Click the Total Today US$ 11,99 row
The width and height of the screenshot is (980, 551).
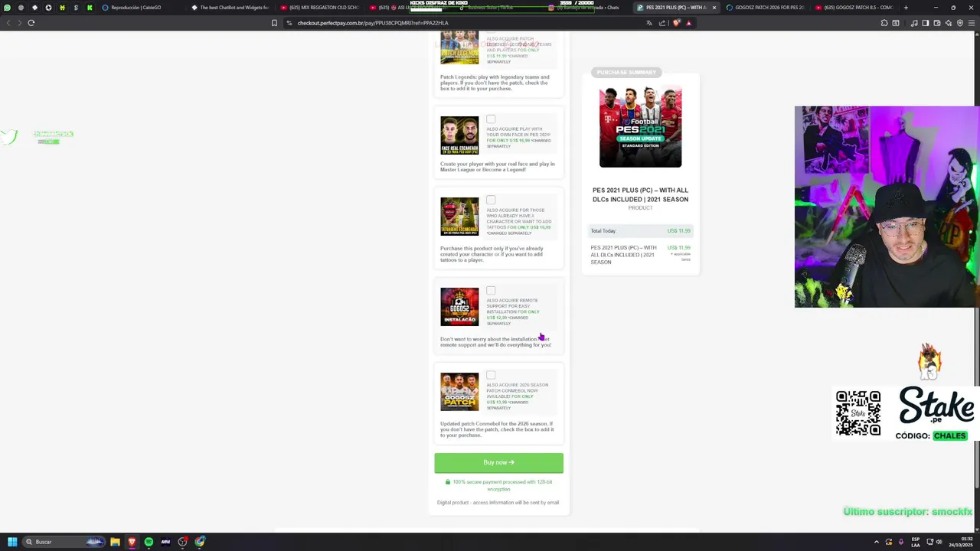[x=640, y=230]
